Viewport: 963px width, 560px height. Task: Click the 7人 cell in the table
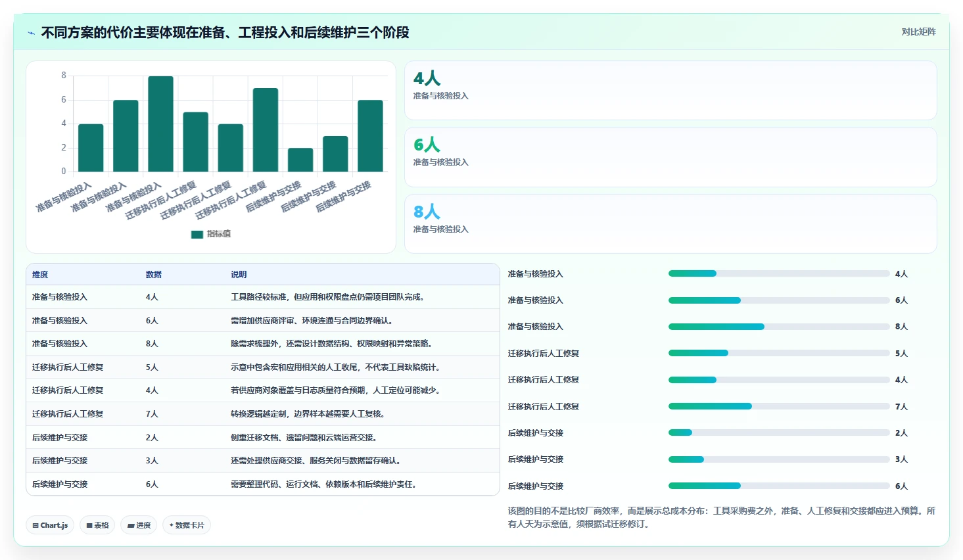[152, 414]
